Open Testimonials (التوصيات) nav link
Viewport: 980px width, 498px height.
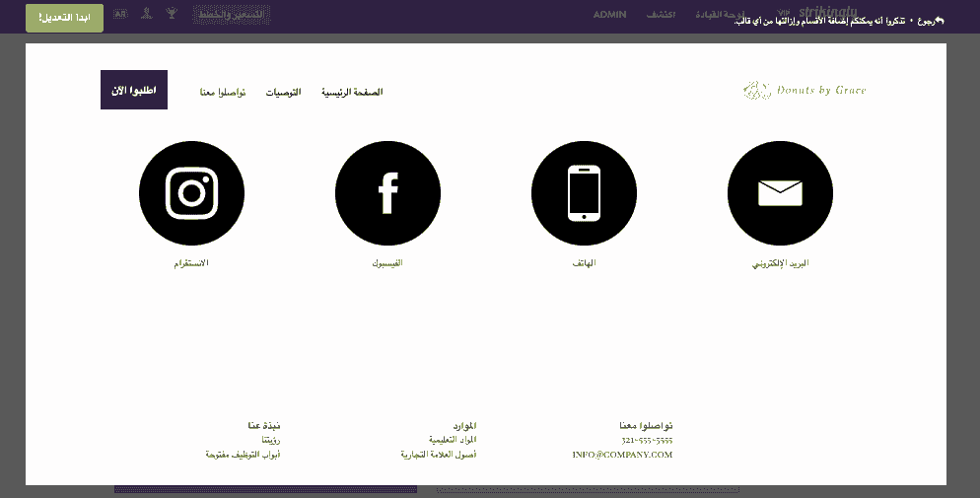(x=283, y=93)
